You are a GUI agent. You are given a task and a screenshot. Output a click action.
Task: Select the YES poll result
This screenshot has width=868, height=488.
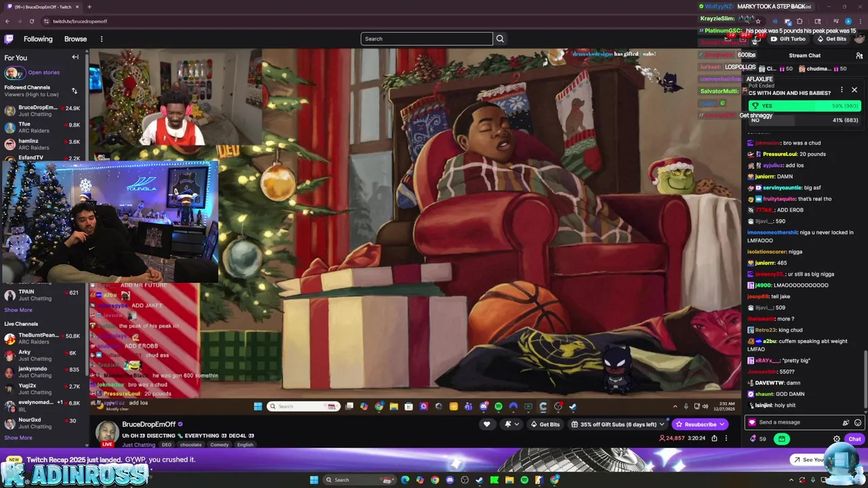point(805,106)
